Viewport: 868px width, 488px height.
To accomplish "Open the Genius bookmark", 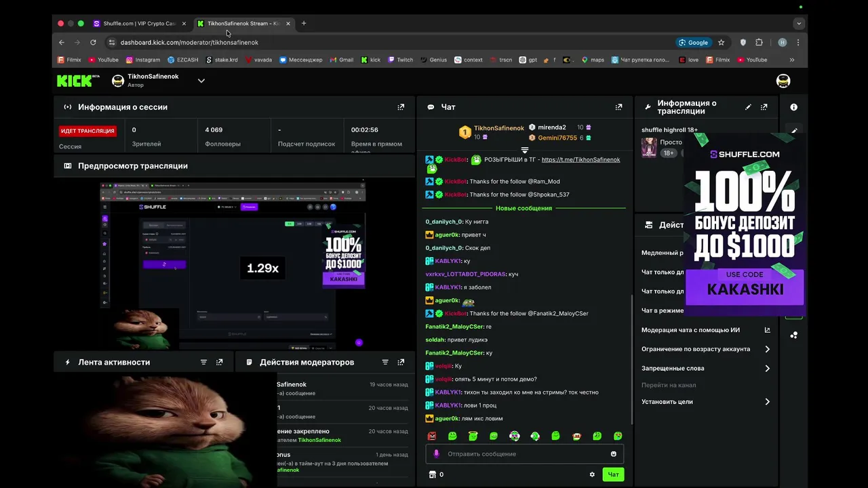I will pyautogui.click(x=433, y=60).
